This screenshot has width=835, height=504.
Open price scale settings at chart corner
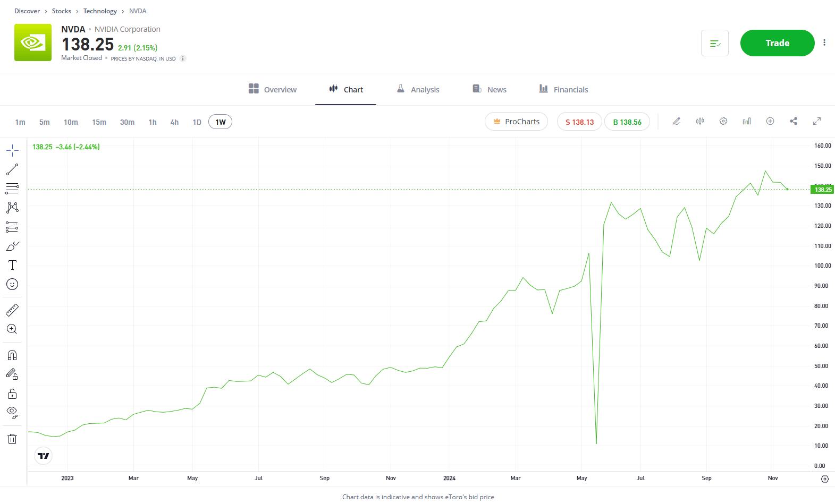tap(825, 479)
